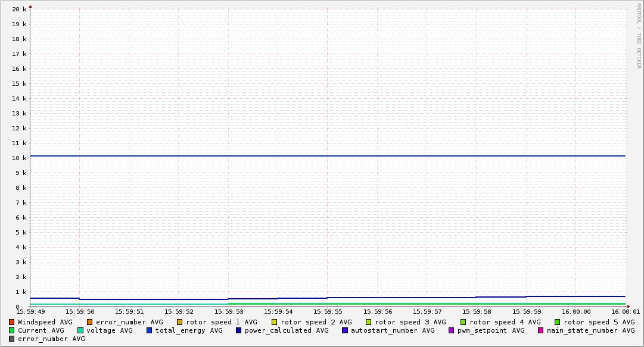Select the pink main_state_number AVG swatch

[x=541, y=330]
